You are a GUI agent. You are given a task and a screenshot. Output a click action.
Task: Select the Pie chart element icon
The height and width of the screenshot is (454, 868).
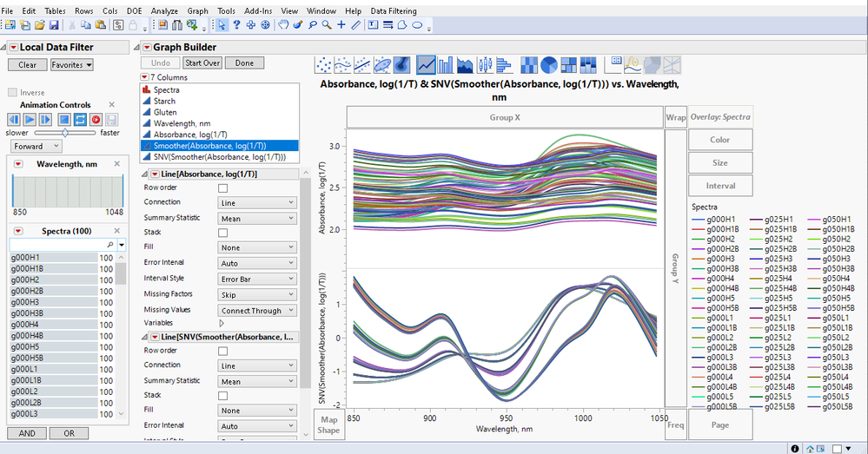(x=549, y=65)
